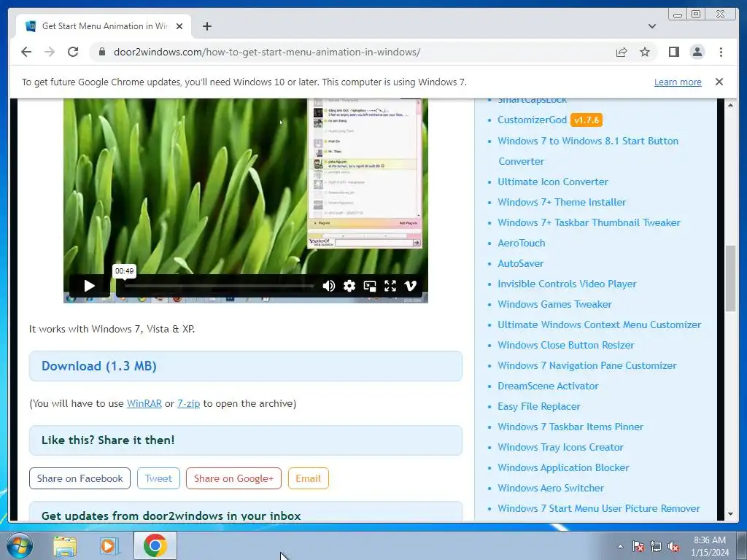View site information padlock

point(101,52)
